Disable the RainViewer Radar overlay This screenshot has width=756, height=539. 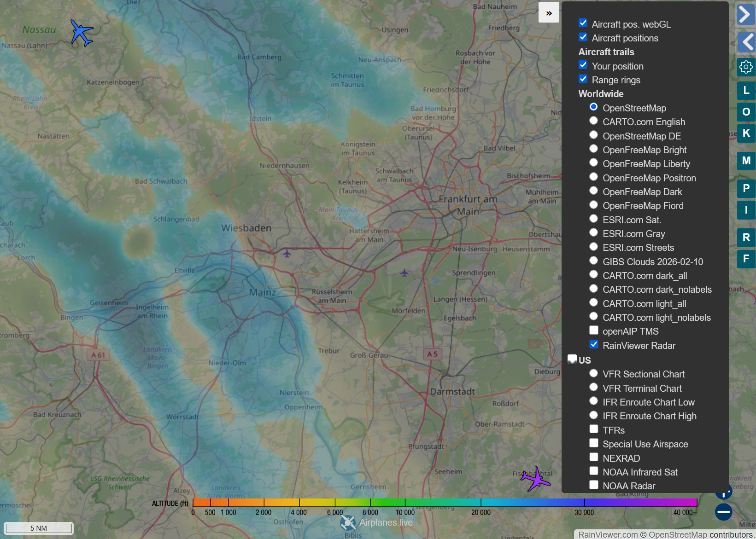pos(594,345)
